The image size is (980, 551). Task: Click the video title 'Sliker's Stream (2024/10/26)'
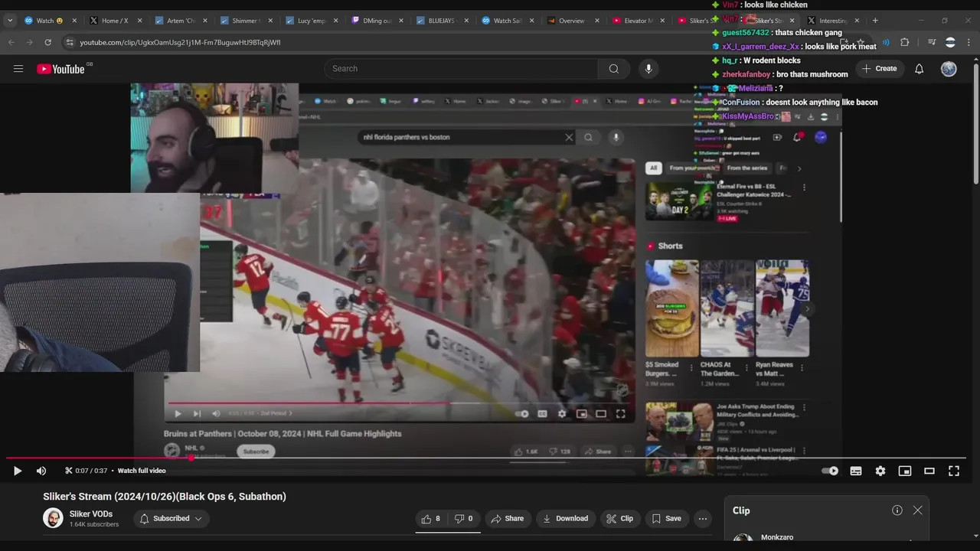[165, 497]
